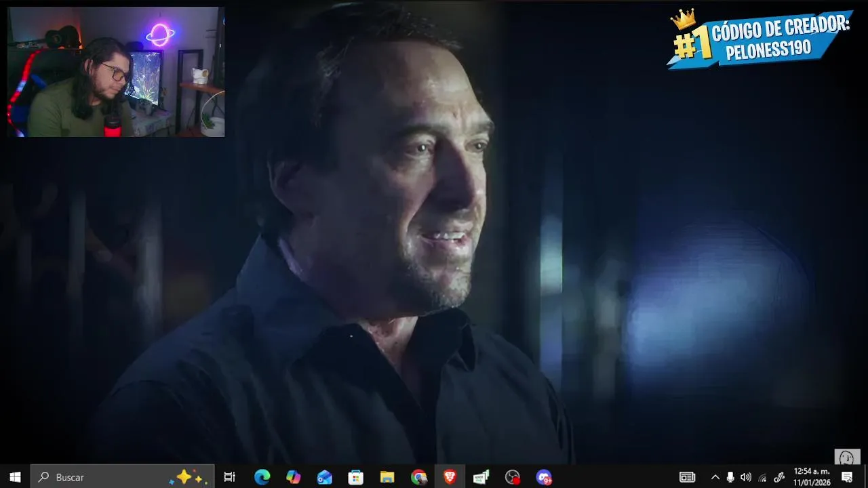Click the sparkle icon in search box
Viewport: 868px width, 488px height.
[189, 477]
